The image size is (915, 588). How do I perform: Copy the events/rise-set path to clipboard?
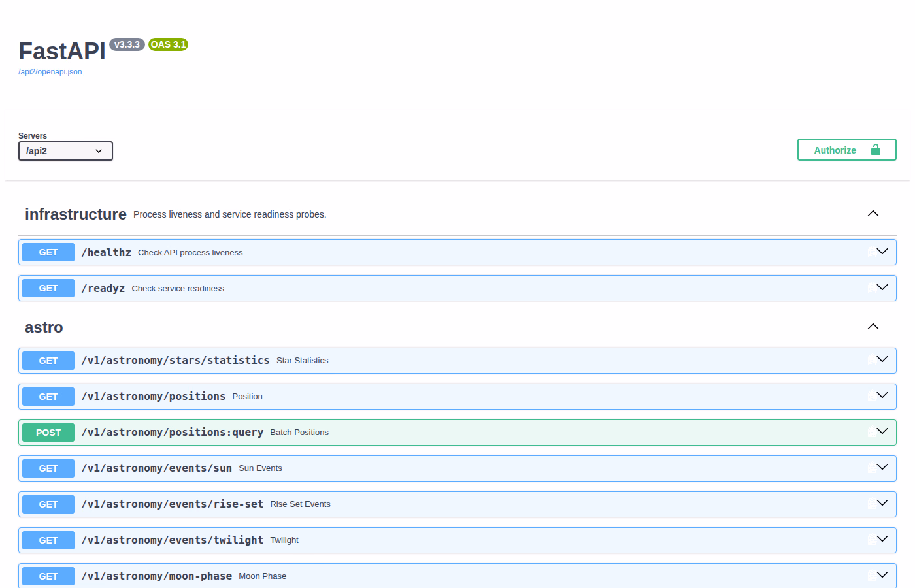pos(872,504)
